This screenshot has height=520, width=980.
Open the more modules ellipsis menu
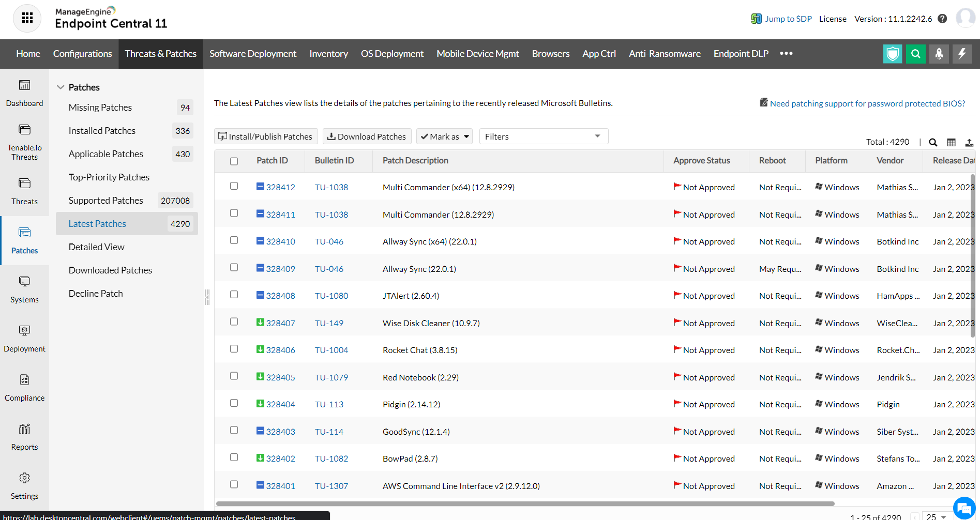pos(786,53)
